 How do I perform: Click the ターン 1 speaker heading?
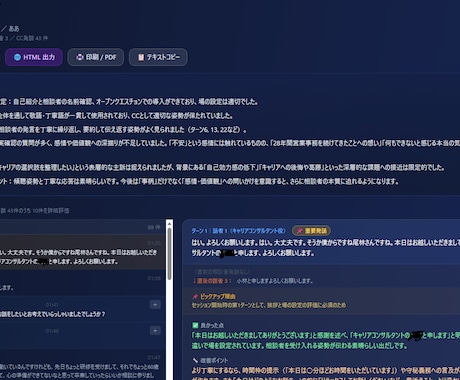238,231
